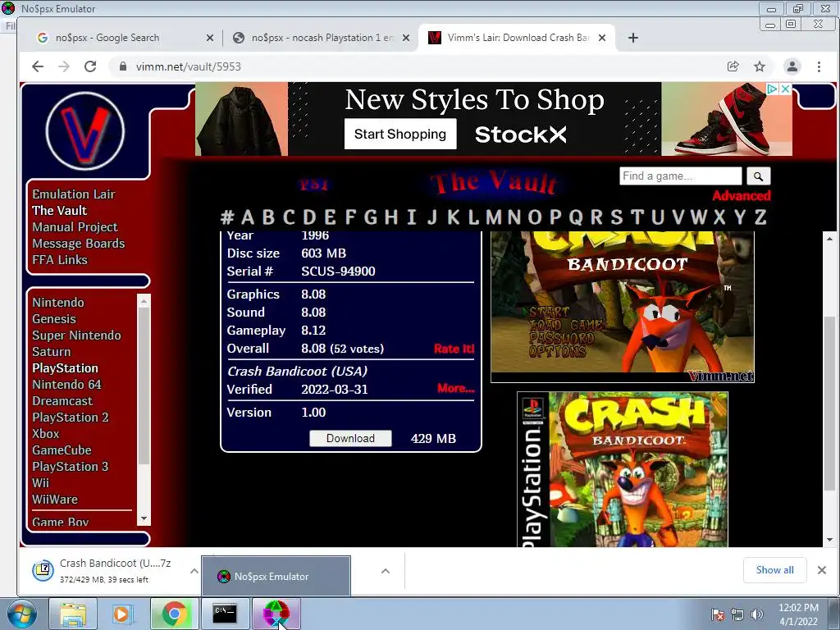840x630 pixels.
Task: Open the Chrome profile avatar
Action: (x=792, y=66)
